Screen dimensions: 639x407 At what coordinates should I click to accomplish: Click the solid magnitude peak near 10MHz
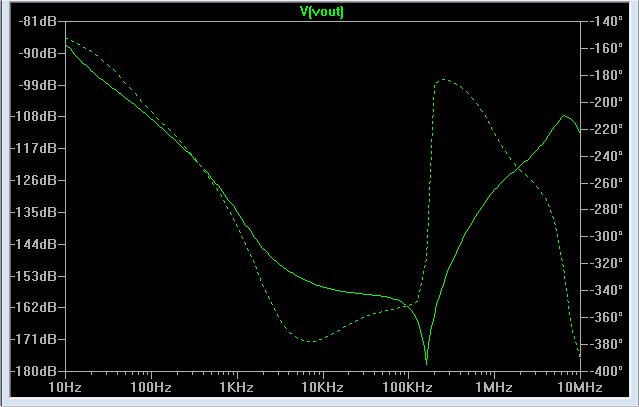564,116
